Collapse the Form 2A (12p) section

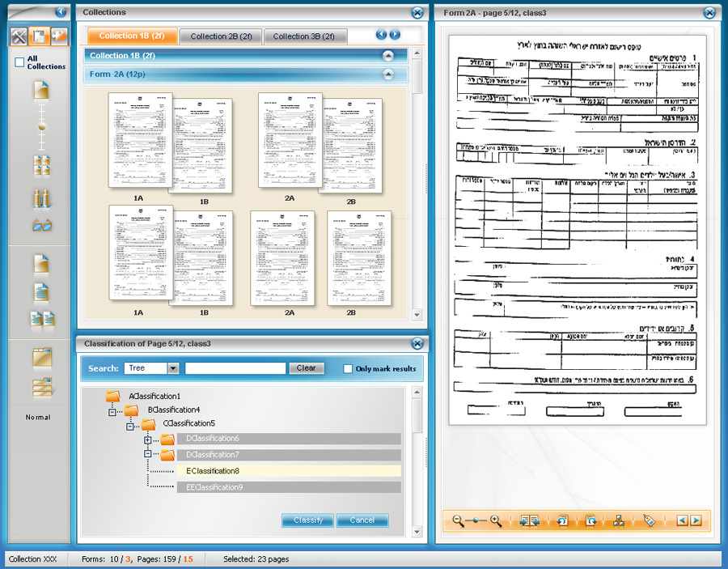click(388, 74)
